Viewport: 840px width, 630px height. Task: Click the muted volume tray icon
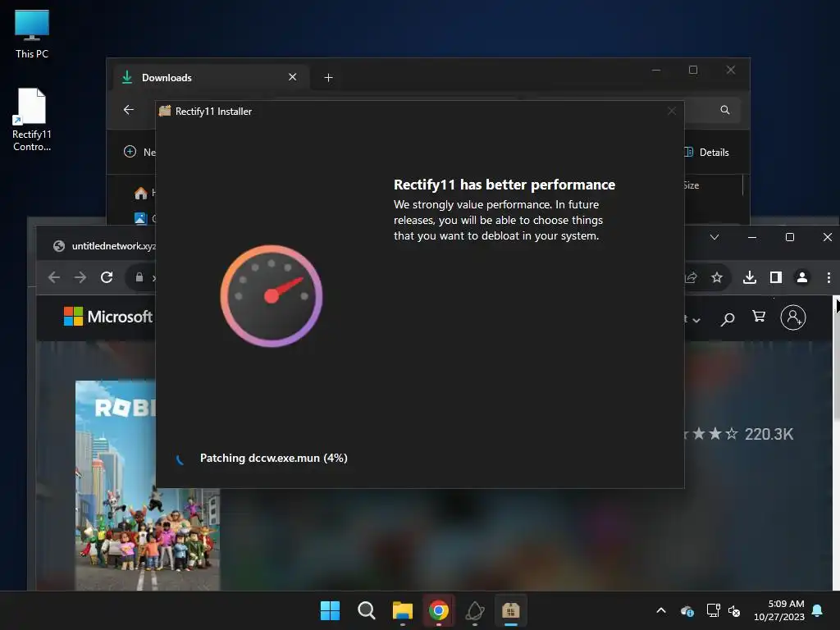pos(734,610)
